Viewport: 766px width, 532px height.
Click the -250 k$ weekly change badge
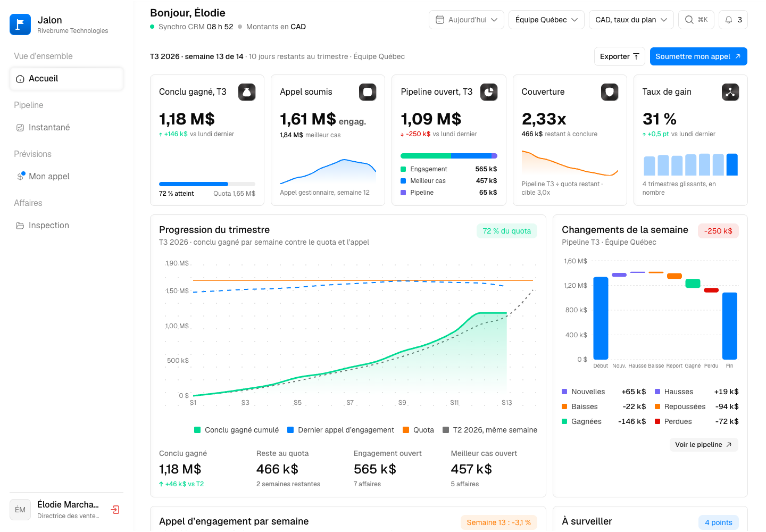pos(718,231)
